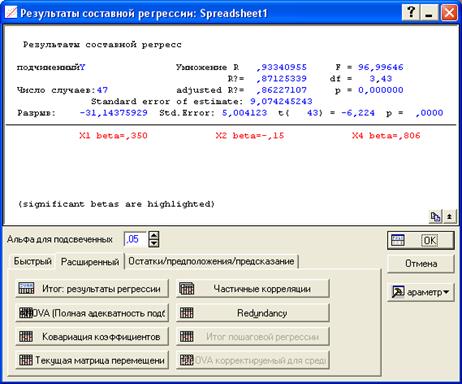
Task: Click the STATISTICA icon in the title bar
Action: point(11,13)
